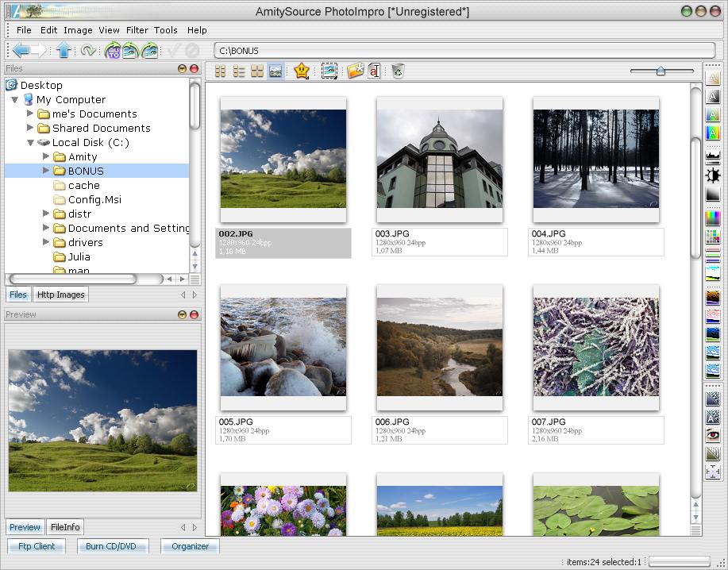This screenshot has height=570, width=728.
Task: Open the View menu
Action: click(x=109, y=30)
